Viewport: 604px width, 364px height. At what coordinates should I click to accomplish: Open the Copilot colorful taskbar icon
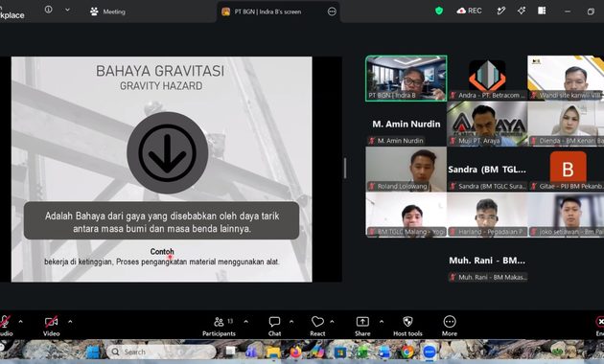pos(317,352)
